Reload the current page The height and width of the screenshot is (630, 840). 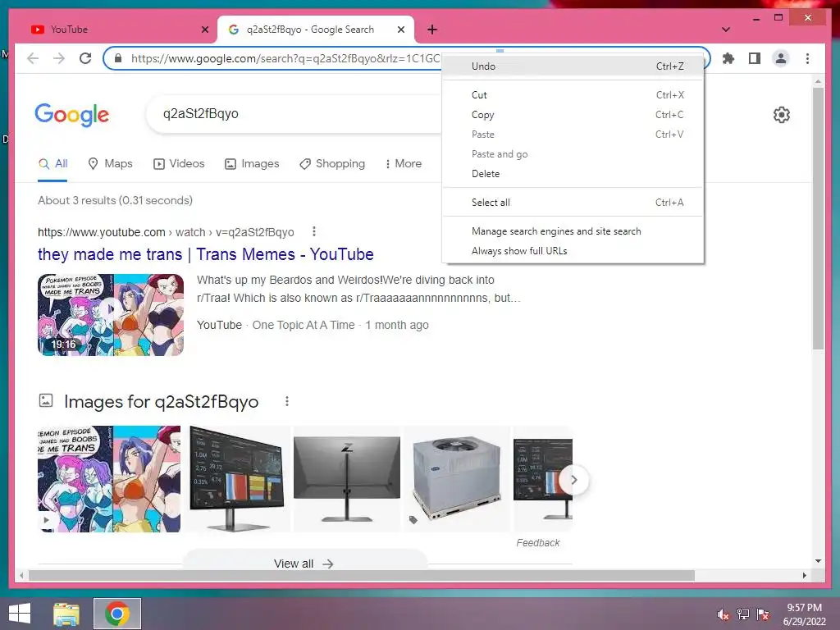click(85, 58)
